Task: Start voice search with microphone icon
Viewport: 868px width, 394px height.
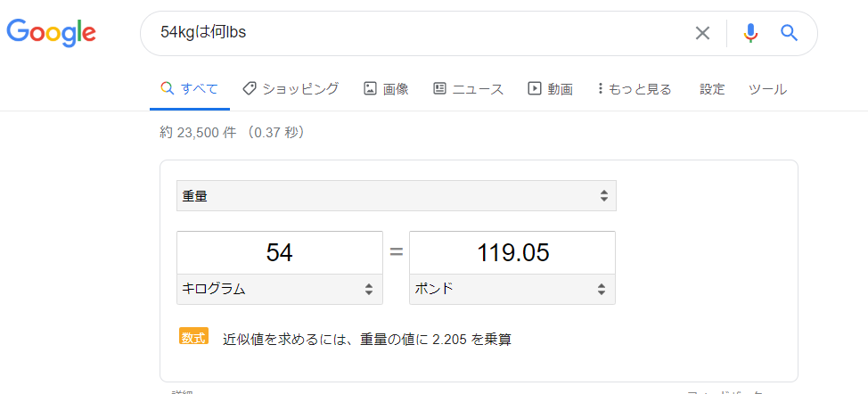Action: pos(750,33)
